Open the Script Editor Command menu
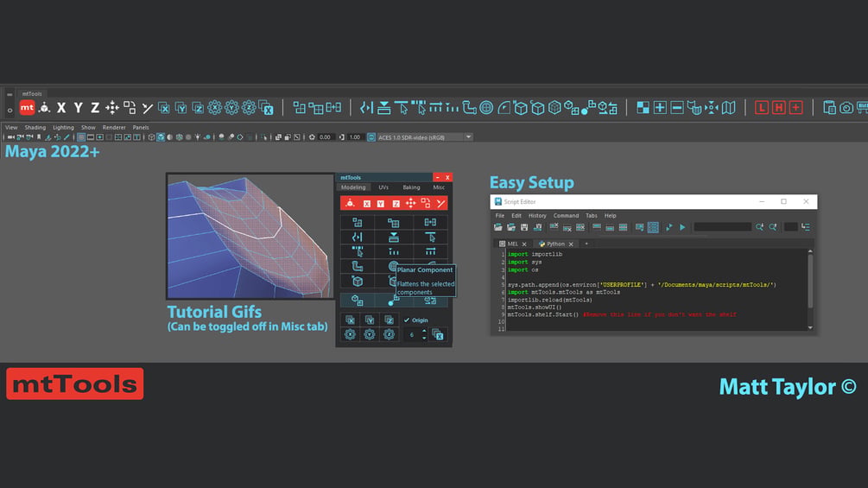This screenshot has height=488, width=868. 566,216
